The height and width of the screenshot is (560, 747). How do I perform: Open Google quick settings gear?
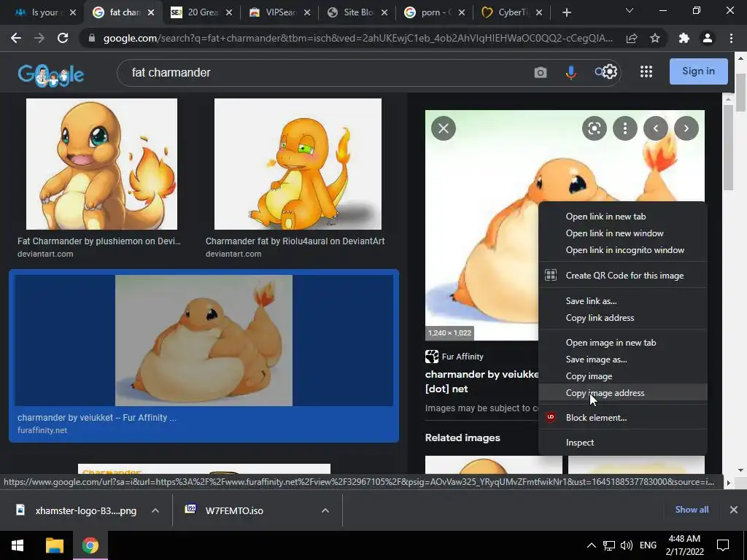pyautogui.click(x=610, y=72)
